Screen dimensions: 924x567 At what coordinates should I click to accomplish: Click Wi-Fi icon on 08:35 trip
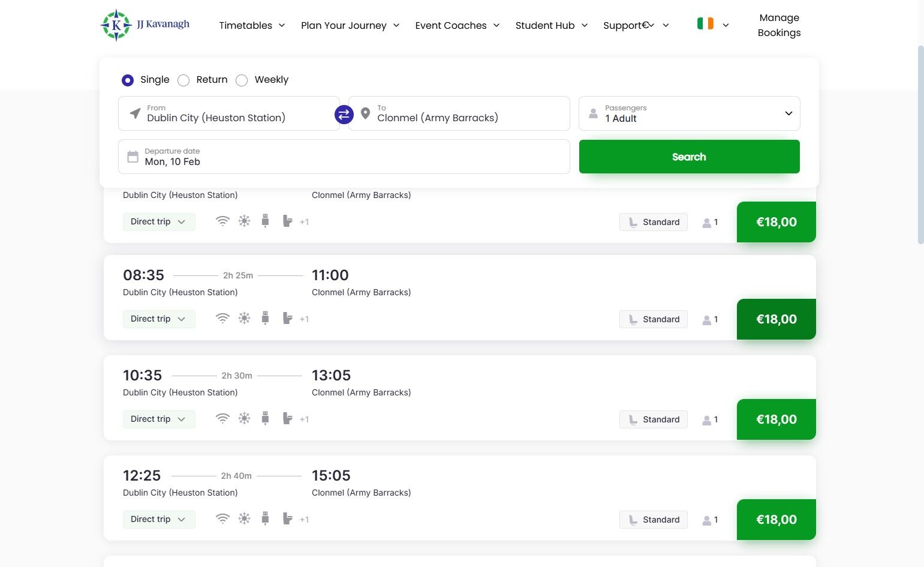222,319
